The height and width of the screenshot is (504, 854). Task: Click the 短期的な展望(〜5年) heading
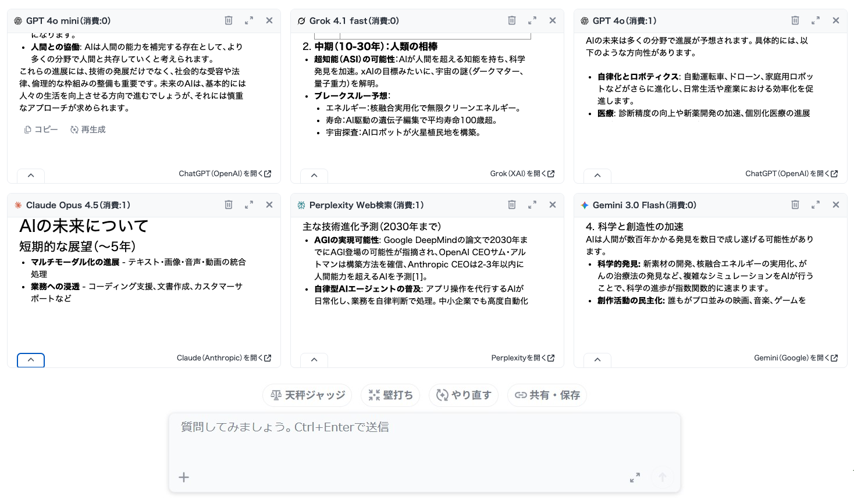[77, 246]
